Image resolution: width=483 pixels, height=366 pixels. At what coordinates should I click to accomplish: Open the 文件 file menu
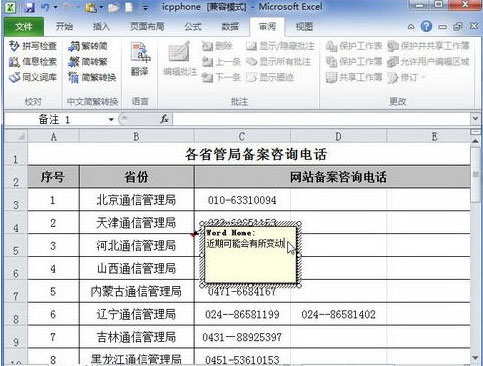click(24, 26)
